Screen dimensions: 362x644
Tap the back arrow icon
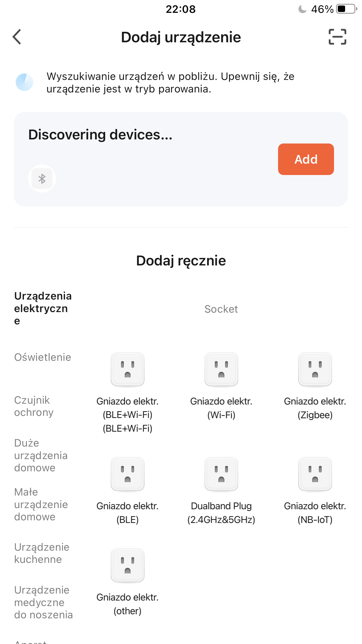pos(17,37)
